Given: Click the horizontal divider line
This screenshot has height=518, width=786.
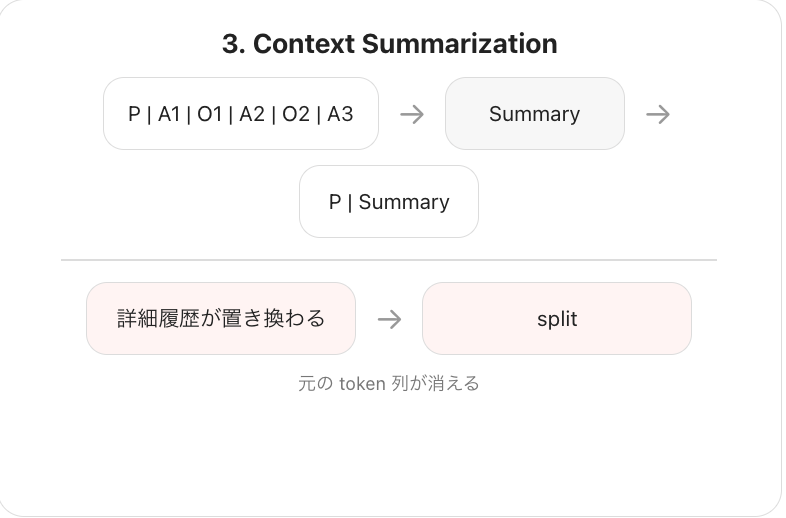Looking at the screenshot, I should pos(389,260).
